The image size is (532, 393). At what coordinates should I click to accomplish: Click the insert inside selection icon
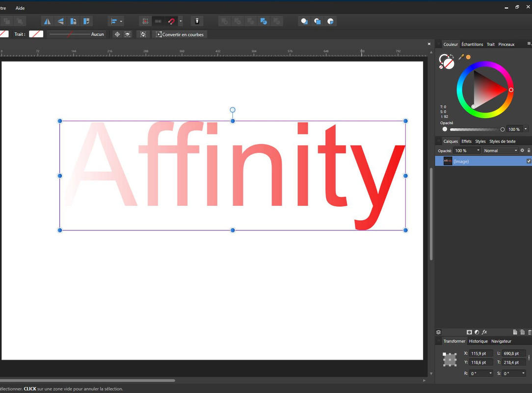[330, 22]
